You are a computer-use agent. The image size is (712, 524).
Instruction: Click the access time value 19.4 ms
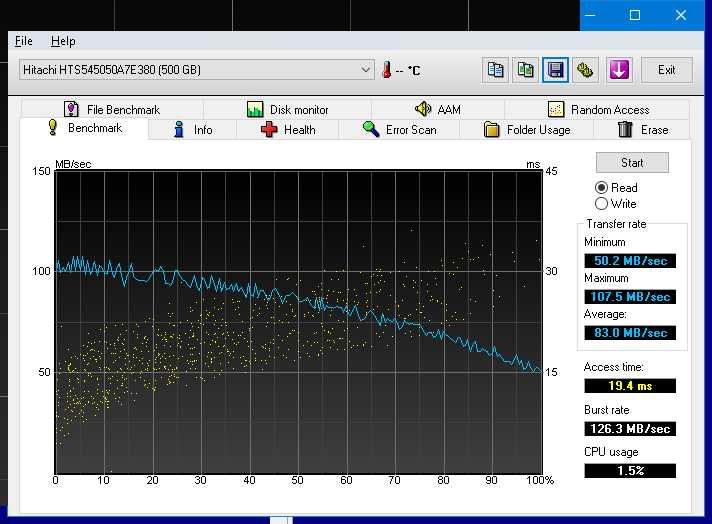(630, 386)
